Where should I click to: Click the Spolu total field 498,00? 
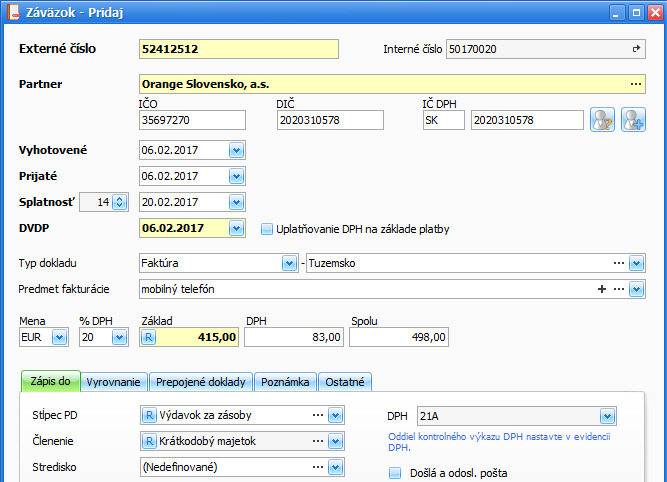point(399,337)
